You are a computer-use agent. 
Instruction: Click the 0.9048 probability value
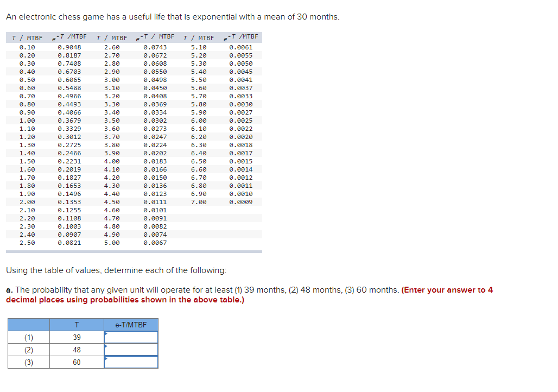pos(69,47)
